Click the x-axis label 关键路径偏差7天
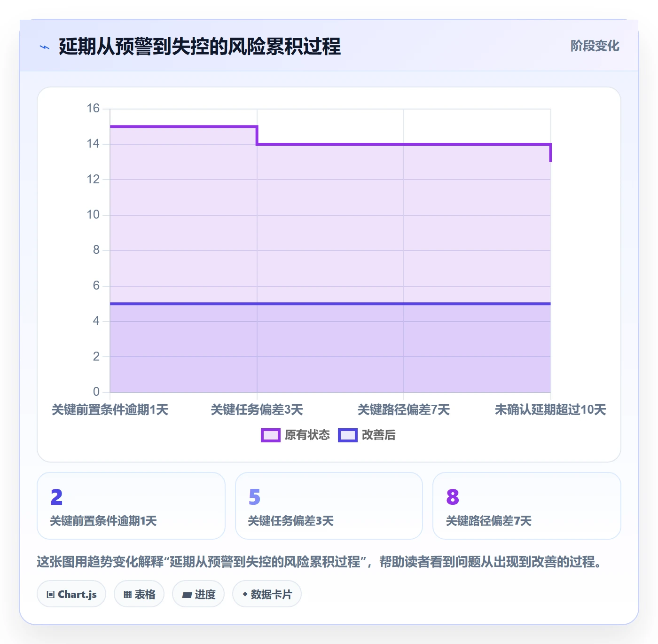 coord(404,410)
